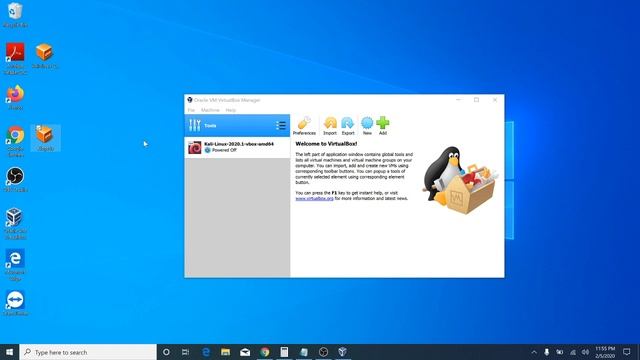Image resolution: width=640 pixels, height=360 pixels.
Task: Follow the www.virtualbox.org link
Action: (x=314, y=198)
